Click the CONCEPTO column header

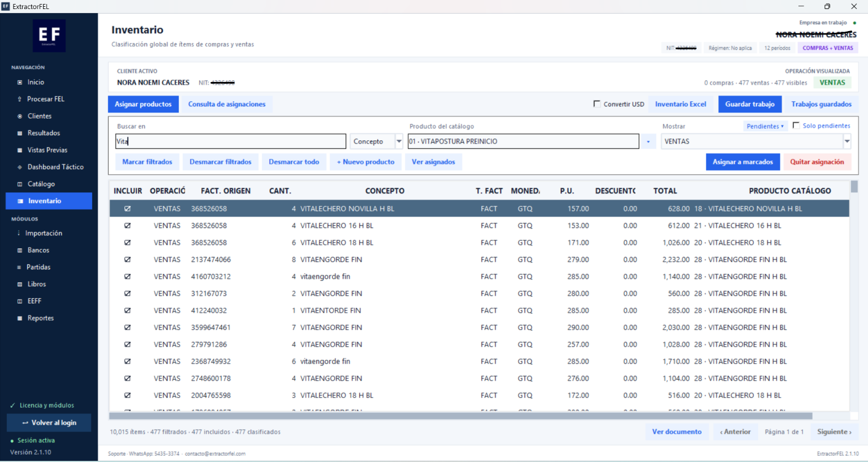385,191
